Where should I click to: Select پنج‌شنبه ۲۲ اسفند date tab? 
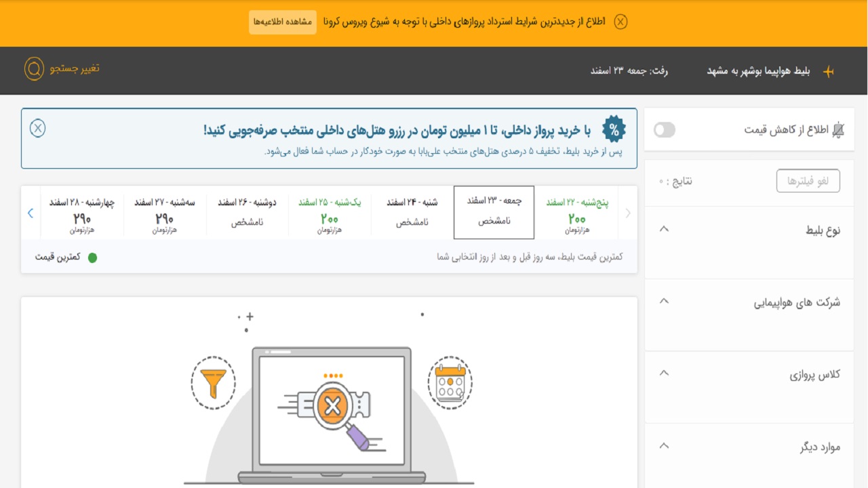577,213
